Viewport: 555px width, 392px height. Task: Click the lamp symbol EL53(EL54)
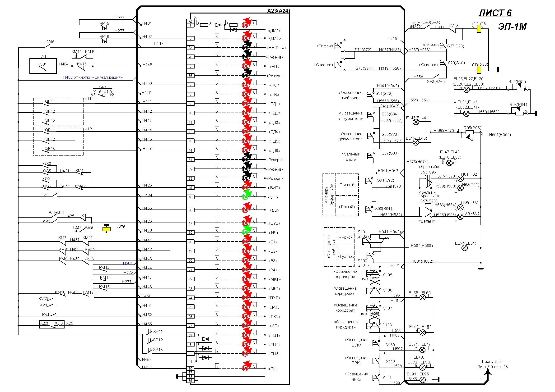point(465,248)
